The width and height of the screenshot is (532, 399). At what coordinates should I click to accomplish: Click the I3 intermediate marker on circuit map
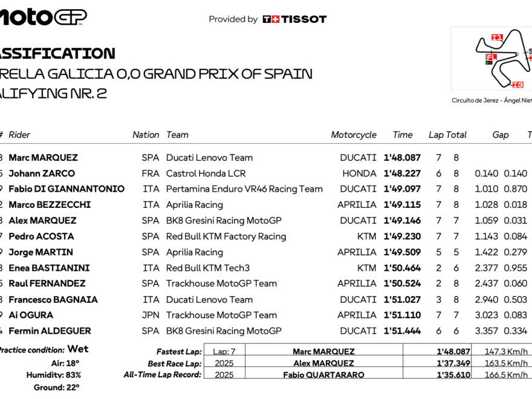[x=517, y=85]
